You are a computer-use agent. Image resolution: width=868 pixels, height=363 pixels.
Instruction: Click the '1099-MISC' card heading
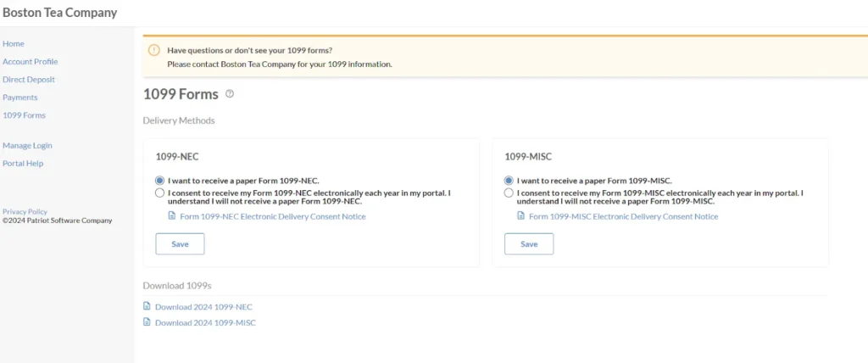tap(528, 157)
